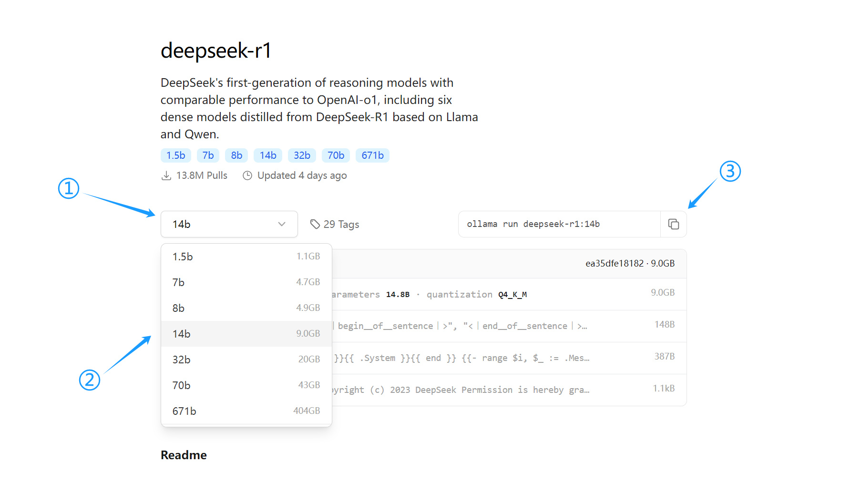This screenshot has height=504, width=841.
Task: Click the dropdown chevron arrow
Action: tap(282, 224)
